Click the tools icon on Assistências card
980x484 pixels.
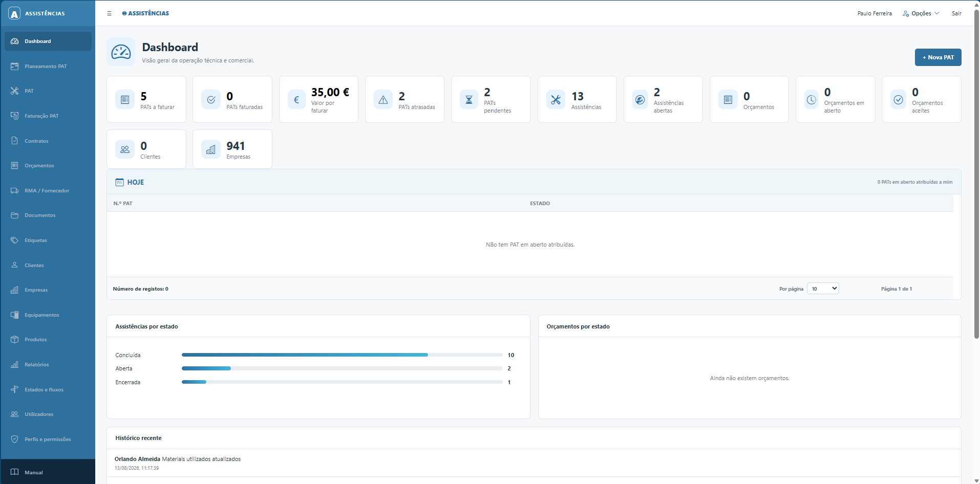tap(556, 100)
